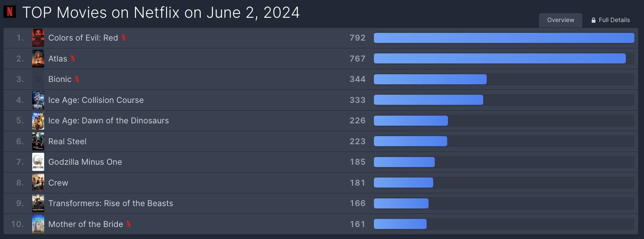Click the Netflix N after Colors of Evil: Red
The height and width of the screenshot is (239, 644).
pyautogui.click(x=124, y=38)
